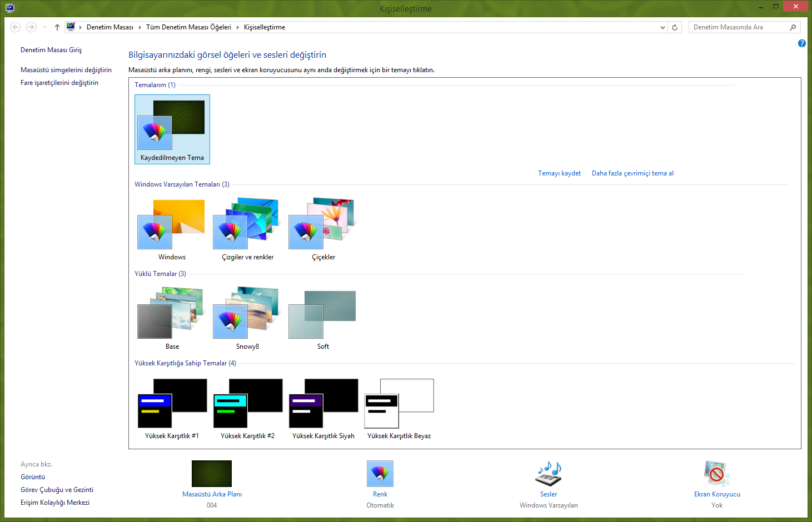812x522 pixels.
Task: Click the Renk color fan icon
Action: (x=380, y=474)
